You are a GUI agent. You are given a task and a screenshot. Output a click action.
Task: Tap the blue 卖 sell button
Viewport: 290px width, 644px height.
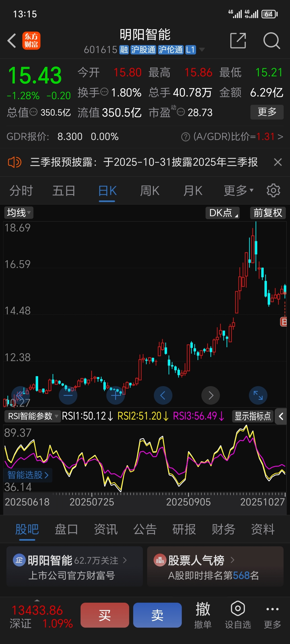point(157,615)
